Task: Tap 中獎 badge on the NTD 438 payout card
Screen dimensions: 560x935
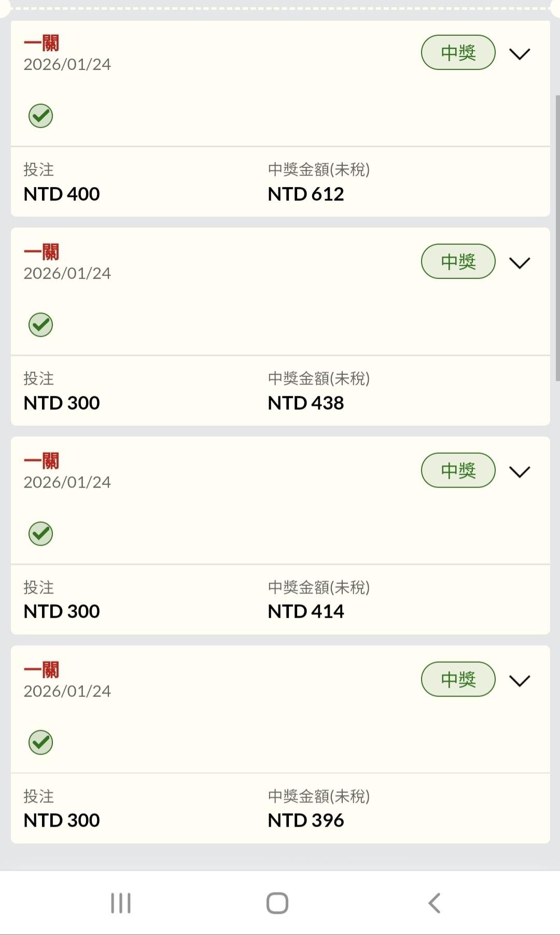Action: point(458,261)
